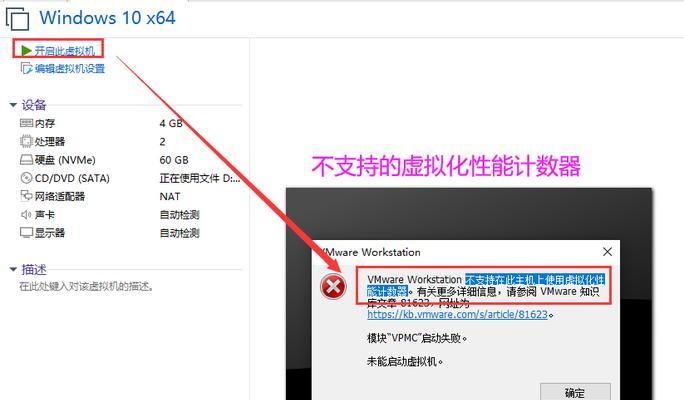The image size is (684, 400).
Task: Click the 内存 memory icon
Action: [26, 123]
